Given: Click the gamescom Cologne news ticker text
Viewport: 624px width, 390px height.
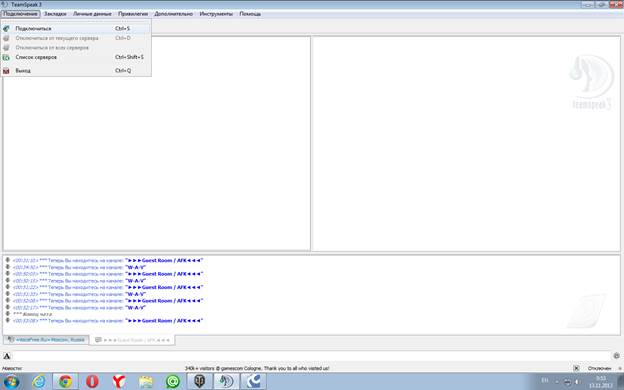Looking at the screenshot, I should (257, 369).
